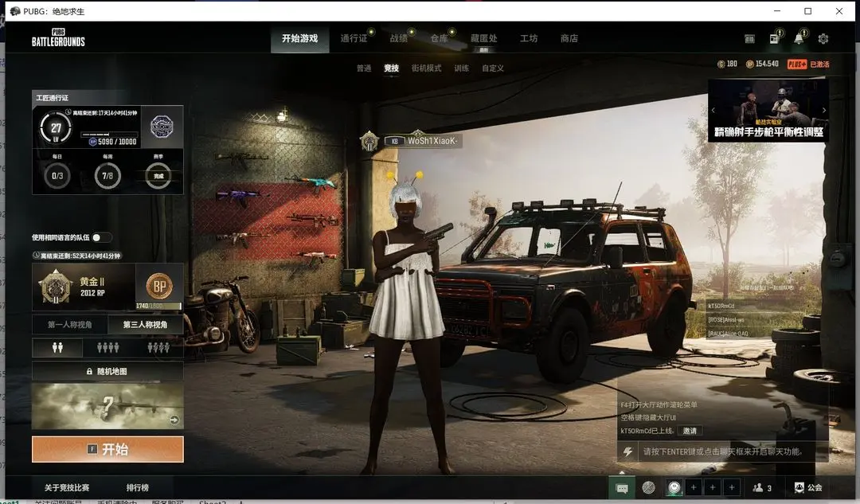The width and height of the screenshot is (860, 504).
Task: Switch to 自定义 custom matches
Action: tap(493, 68)
